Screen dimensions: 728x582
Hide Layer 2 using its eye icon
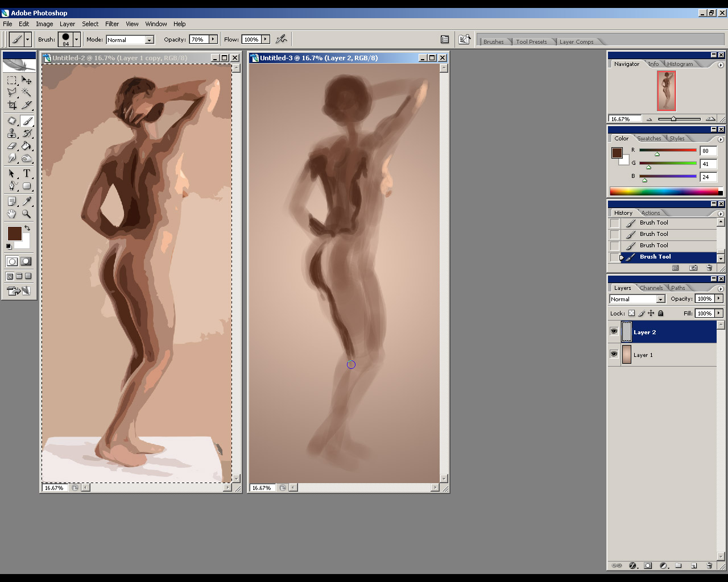[x=614, y=331]
